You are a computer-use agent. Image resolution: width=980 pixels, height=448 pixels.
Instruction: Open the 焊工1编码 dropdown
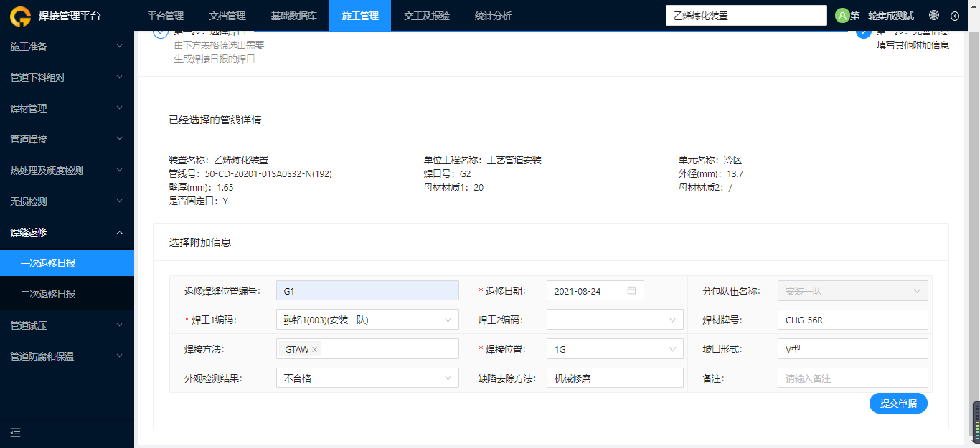coord(367,320)
